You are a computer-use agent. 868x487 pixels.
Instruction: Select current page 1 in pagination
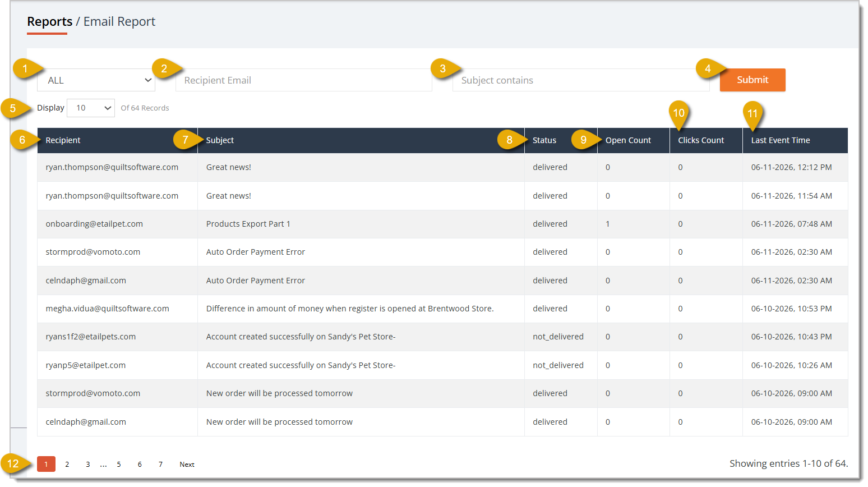46,464
